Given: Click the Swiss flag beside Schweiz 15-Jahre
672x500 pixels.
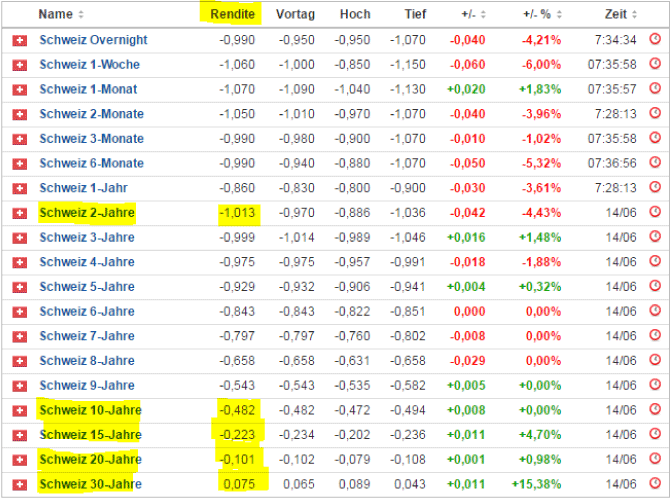Looking at the screenshot, I should tap(17, 435).
